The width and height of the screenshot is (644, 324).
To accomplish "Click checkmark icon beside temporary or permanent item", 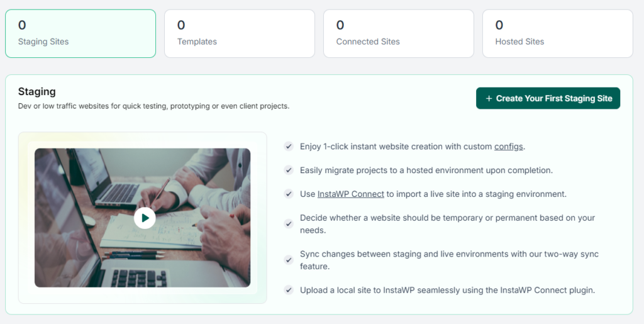I will click(x=289, y=224).
